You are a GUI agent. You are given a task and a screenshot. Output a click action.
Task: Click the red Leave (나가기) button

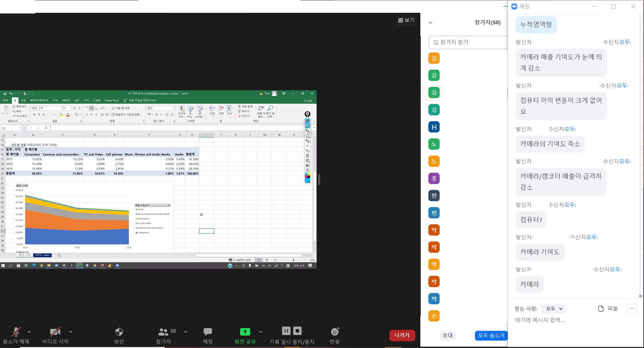(x=402, y=335)
